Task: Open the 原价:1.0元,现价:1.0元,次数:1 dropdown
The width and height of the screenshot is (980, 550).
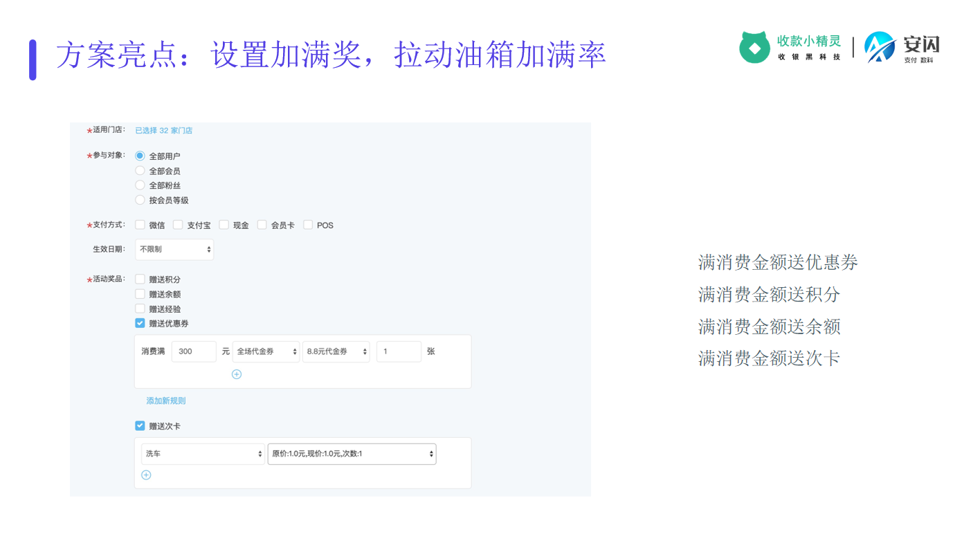Action: [x=352, y=455]
